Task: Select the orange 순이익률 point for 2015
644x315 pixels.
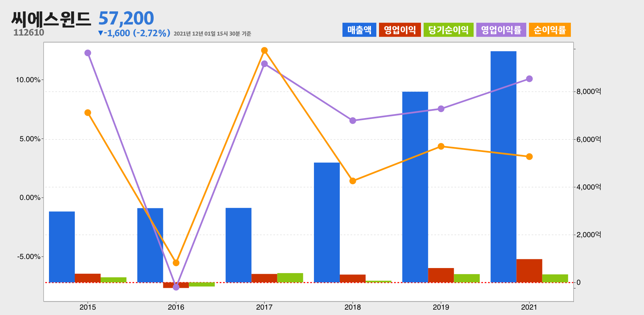Action: tap(88, 113)
